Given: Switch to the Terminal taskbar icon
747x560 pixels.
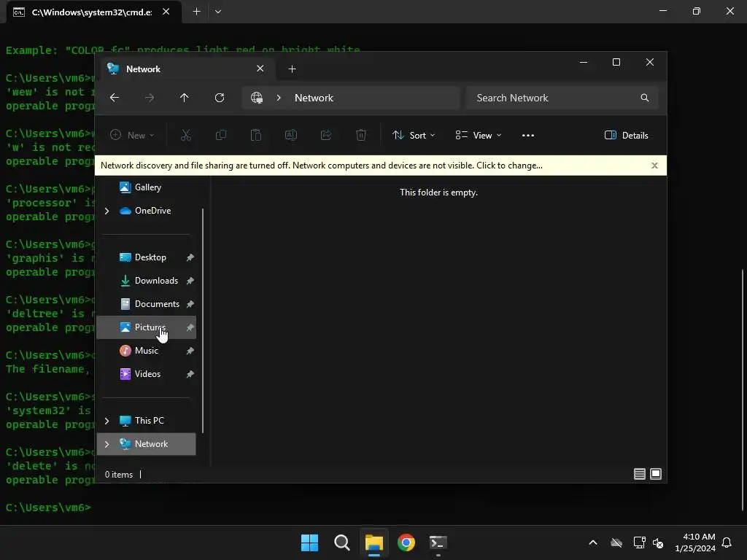Looking at the screenshot, I should pyautogui.click(x=438, y=542).
